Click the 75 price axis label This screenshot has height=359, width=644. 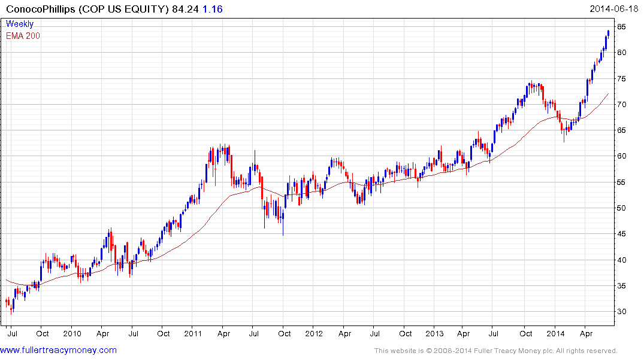click(621, 79)
